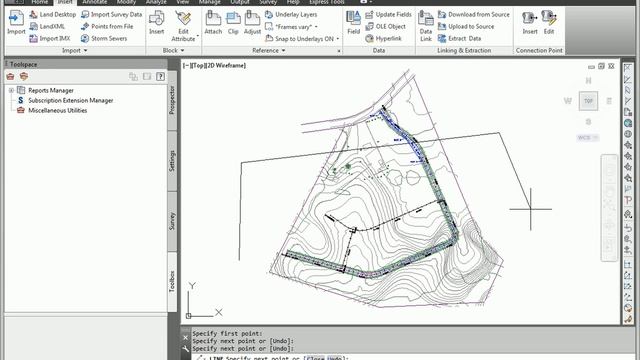Click Insert in the Block panel

pyautogui.click(x=156, y=23)
